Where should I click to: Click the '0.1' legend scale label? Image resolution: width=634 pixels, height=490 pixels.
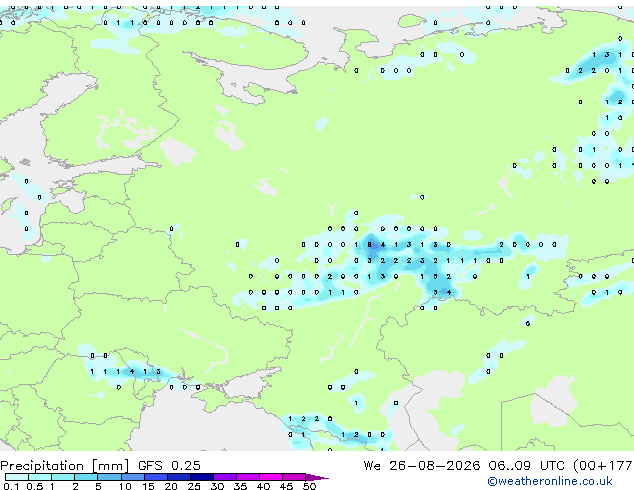11,486
